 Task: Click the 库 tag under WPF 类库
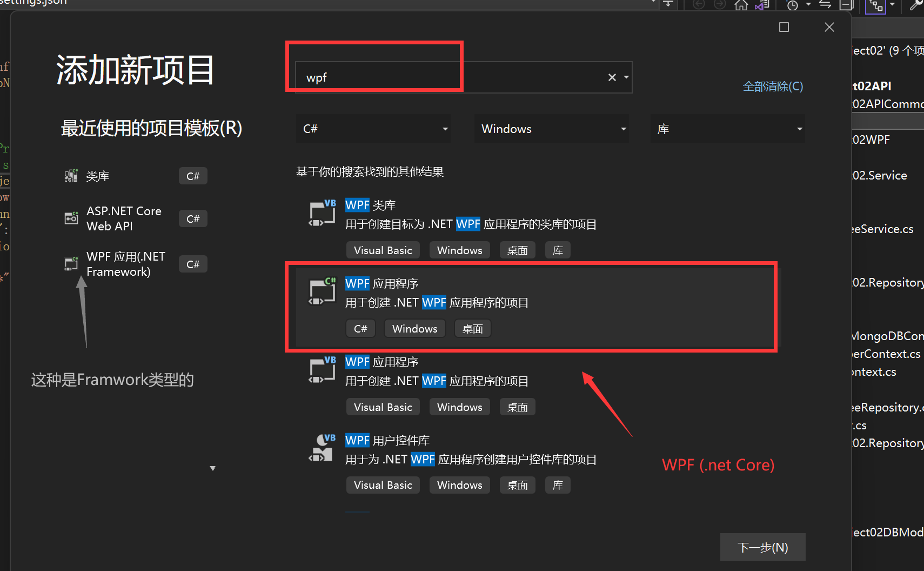[x=558, y=250]
